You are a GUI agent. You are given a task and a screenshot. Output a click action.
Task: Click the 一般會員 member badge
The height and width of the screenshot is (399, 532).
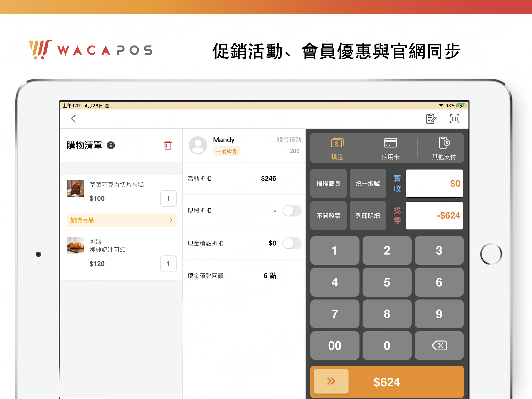tap(226, 151)
